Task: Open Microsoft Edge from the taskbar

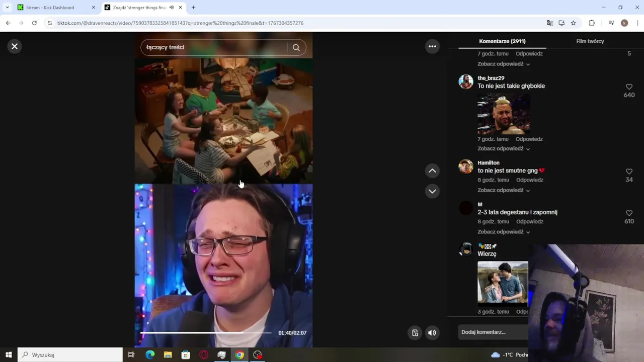Action: coord(150,355)
